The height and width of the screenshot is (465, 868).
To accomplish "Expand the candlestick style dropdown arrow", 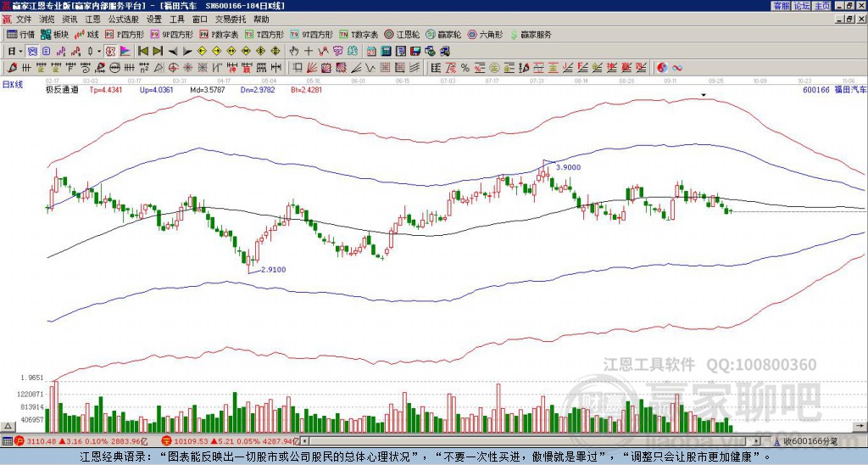I will coord(99,52).
